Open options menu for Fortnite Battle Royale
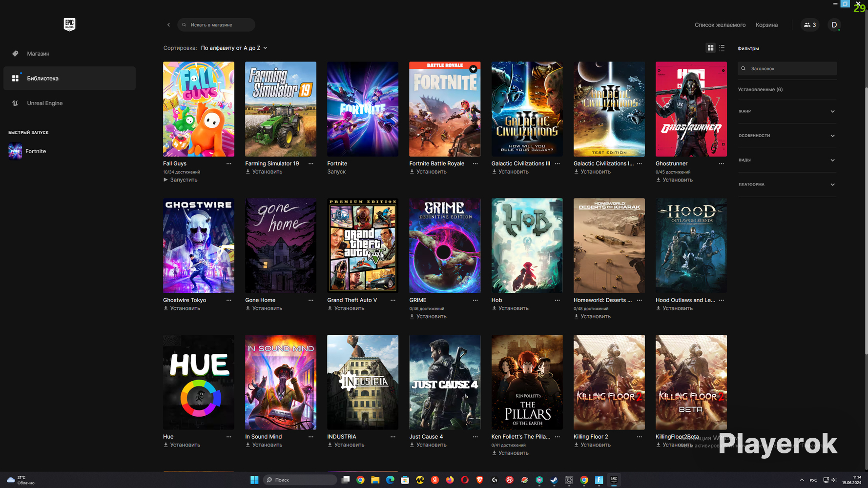 pos(475,163)
